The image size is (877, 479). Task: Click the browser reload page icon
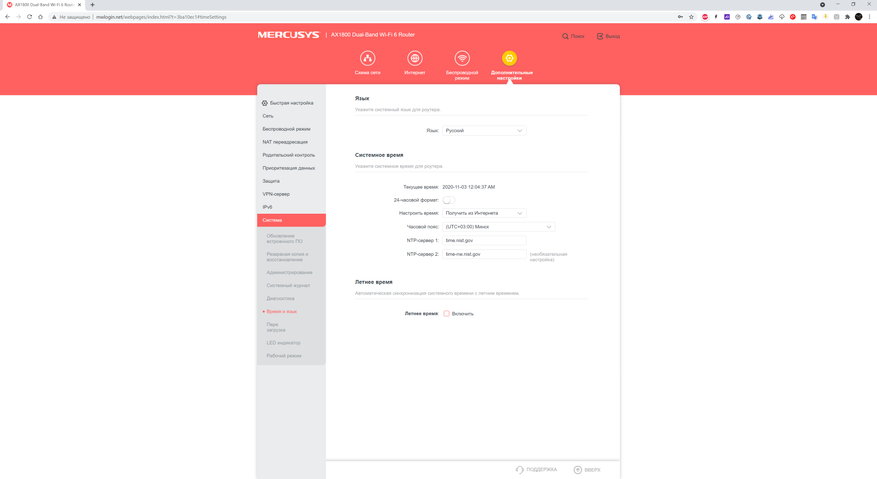30,17
